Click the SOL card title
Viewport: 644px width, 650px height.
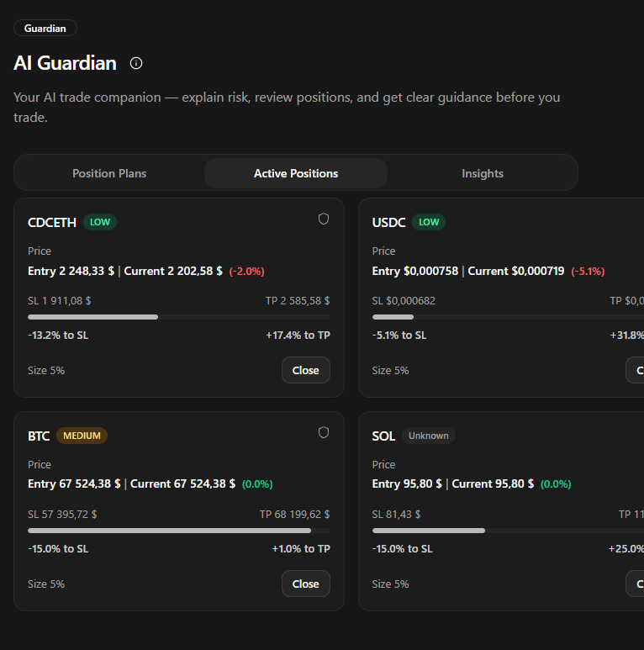pos(383,436)
